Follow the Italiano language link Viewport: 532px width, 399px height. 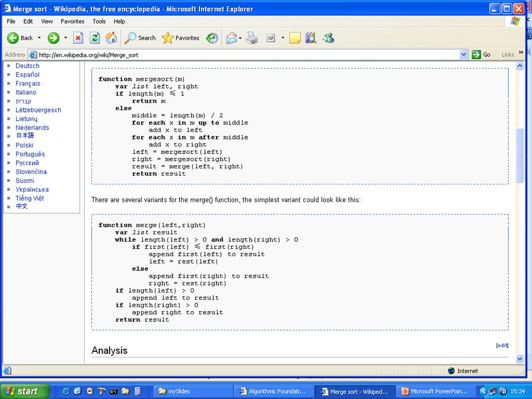coord(26,93)
